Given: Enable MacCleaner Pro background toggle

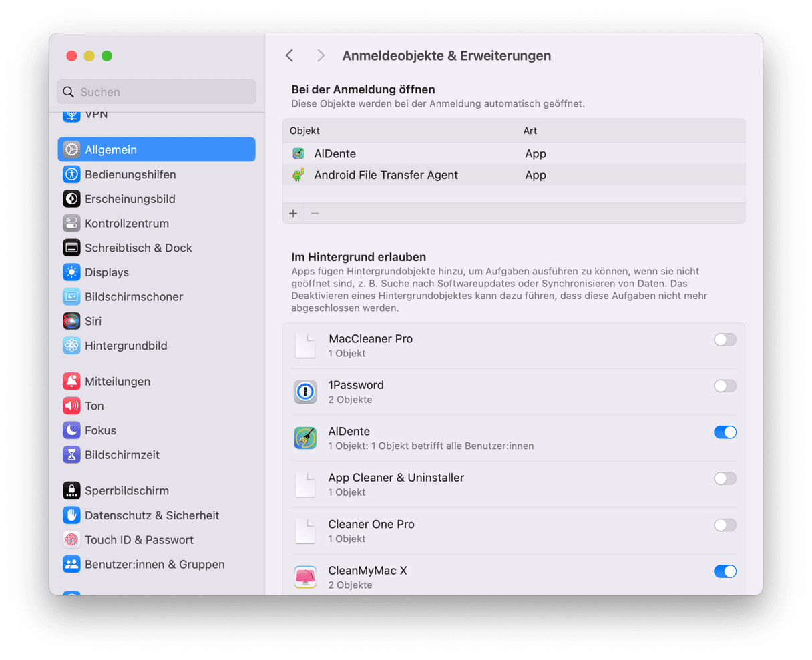Looking at the screenshot, I should point(725,340).
